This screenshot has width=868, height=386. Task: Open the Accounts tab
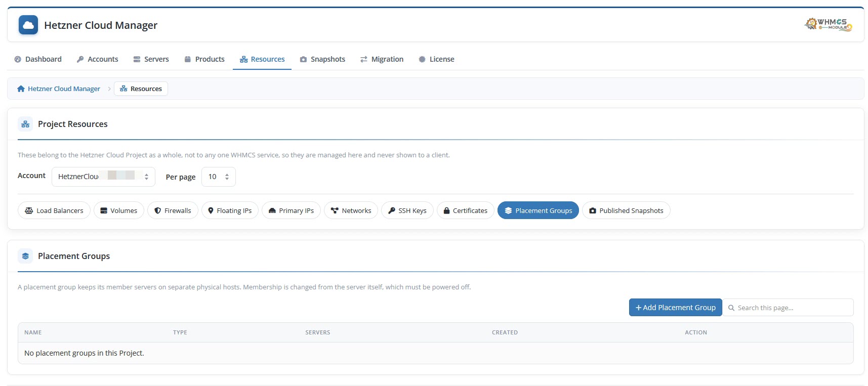97,59
